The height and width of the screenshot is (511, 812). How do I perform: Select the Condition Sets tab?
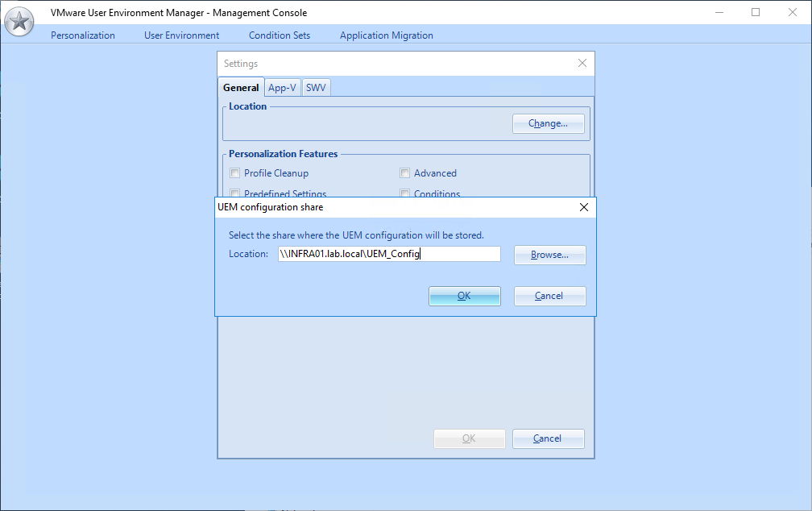coord(279,35)
